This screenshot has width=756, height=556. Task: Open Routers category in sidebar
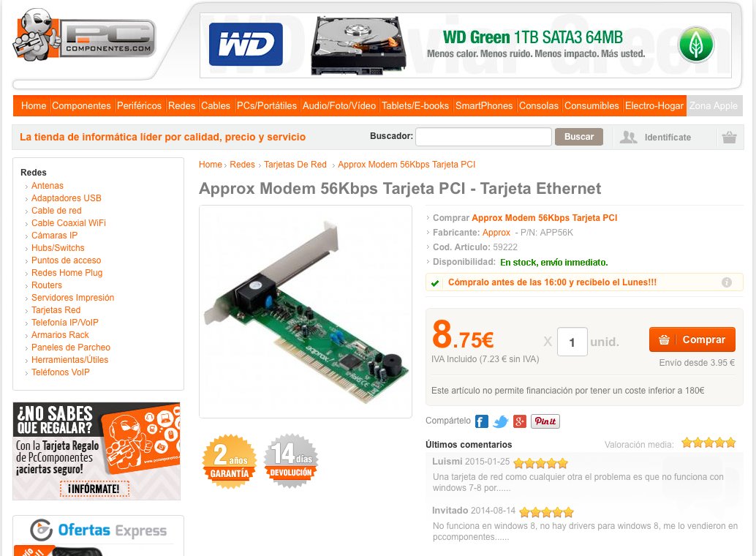point(46,285)
